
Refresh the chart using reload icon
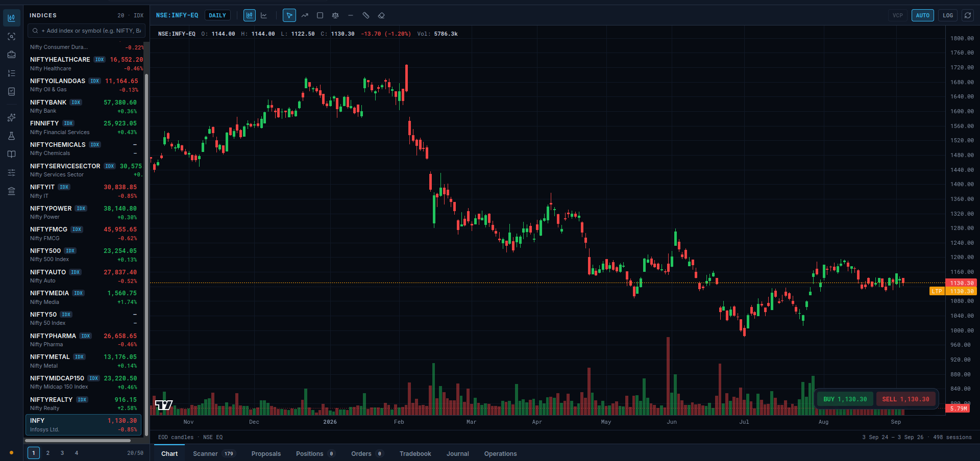point(967,15)
